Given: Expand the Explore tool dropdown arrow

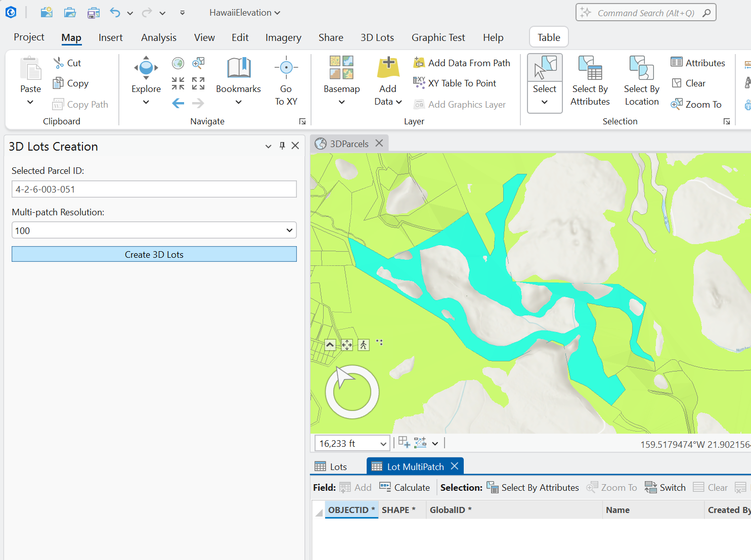Looking at the screenshot, I should coord(146,102).
